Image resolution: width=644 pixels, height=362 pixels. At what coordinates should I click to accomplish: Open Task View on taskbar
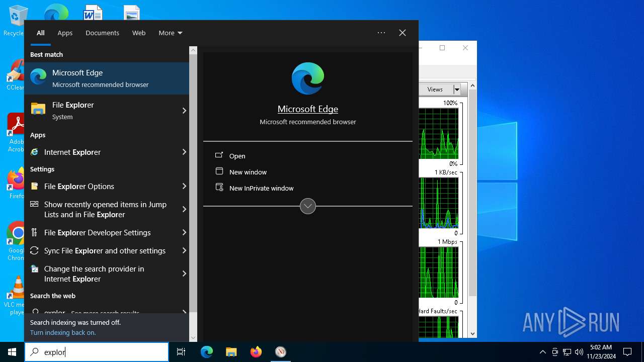(181, 352)
